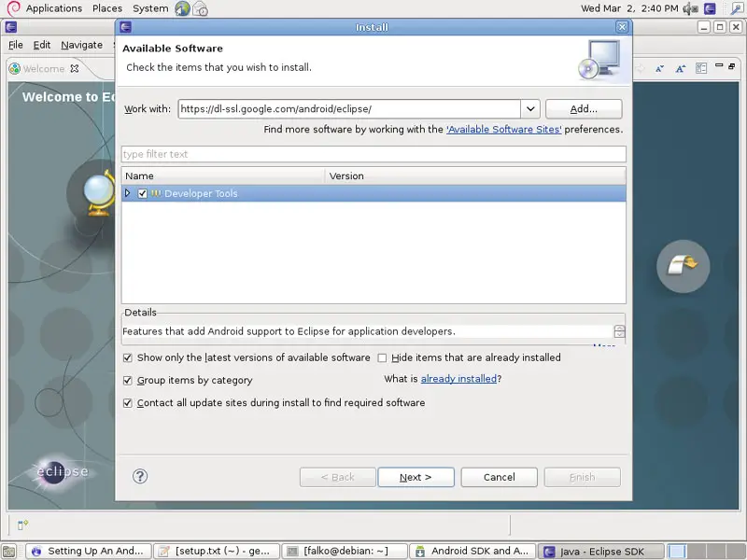Click the Details text scroll stepper
Screen dimensions: 747x560
tap(619, 331)
